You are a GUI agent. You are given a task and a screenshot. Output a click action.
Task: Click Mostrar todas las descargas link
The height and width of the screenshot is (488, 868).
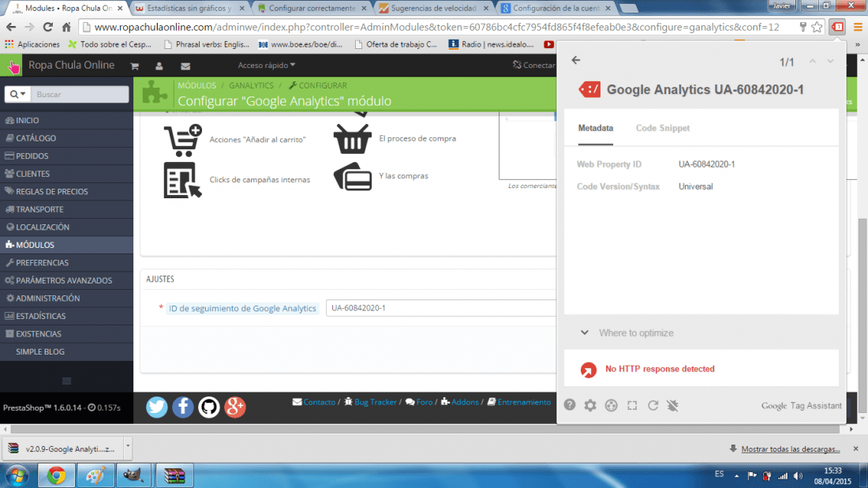click(791, 449)
